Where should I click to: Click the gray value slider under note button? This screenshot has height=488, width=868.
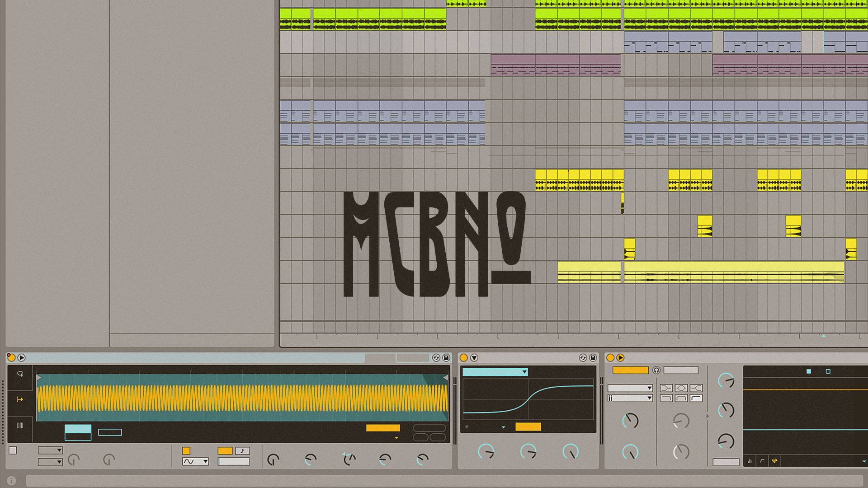point(234,461)
